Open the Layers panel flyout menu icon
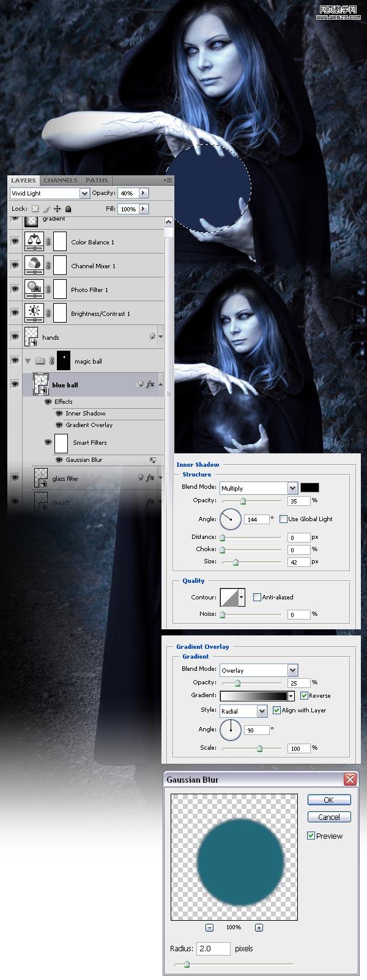The image size is (367, 980). 168,180
